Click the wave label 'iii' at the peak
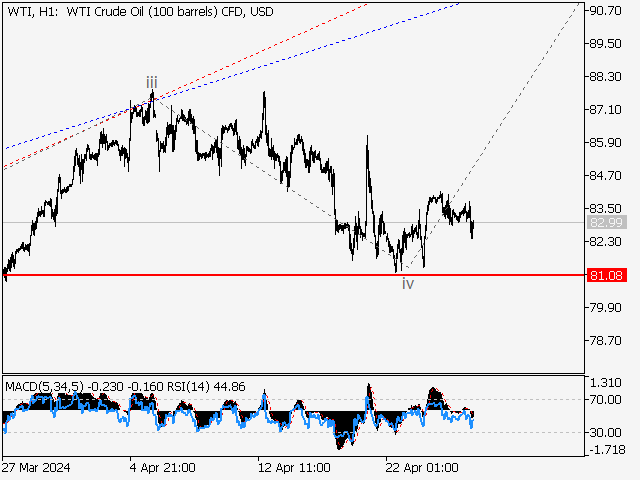Viewport: 640px width, 480px height. coord(152,82)
